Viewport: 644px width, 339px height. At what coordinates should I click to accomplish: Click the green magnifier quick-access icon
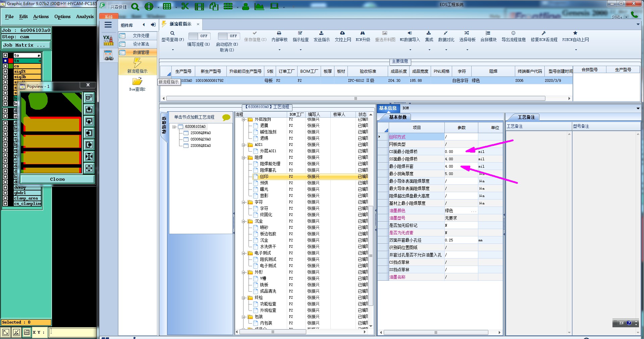click(135, 6)
